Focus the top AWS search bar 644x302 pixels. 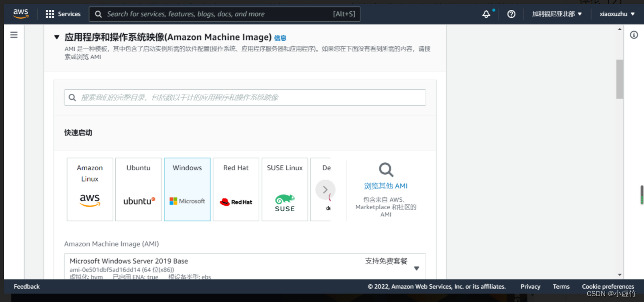point(225,14)
